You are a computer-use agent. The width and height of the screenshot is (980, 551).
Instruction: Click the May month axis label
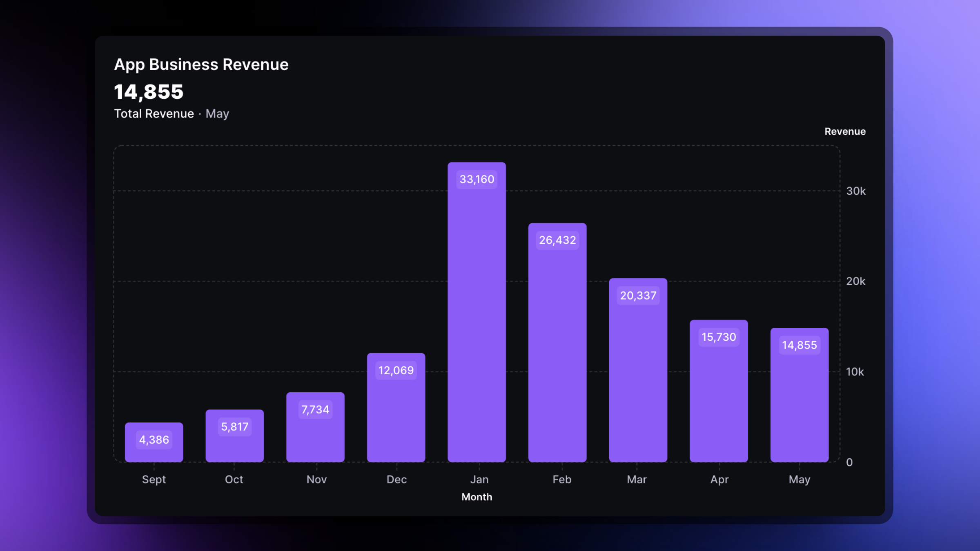tap(800, 480)
